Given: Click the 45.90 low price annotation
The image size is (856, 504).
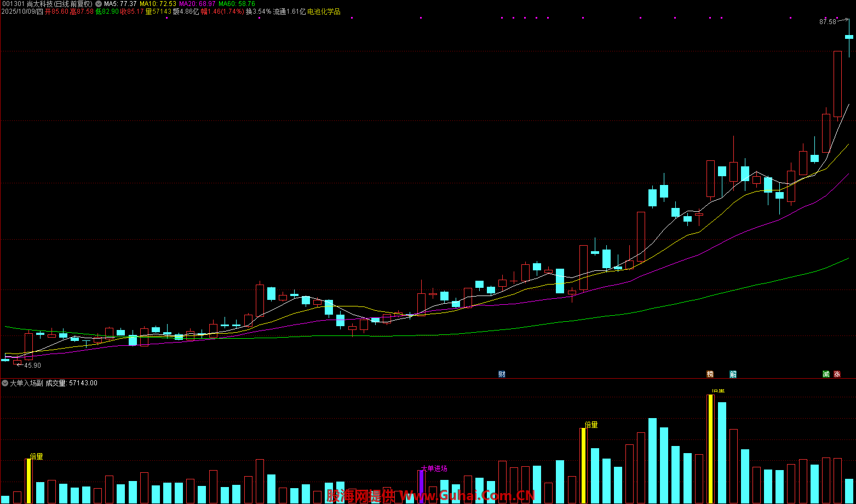Looking at the screenshot, I should point(32,366).
